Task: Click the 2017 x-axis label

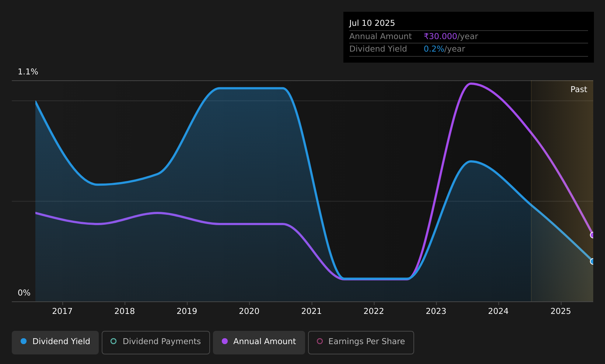Action: click(62, 311)
